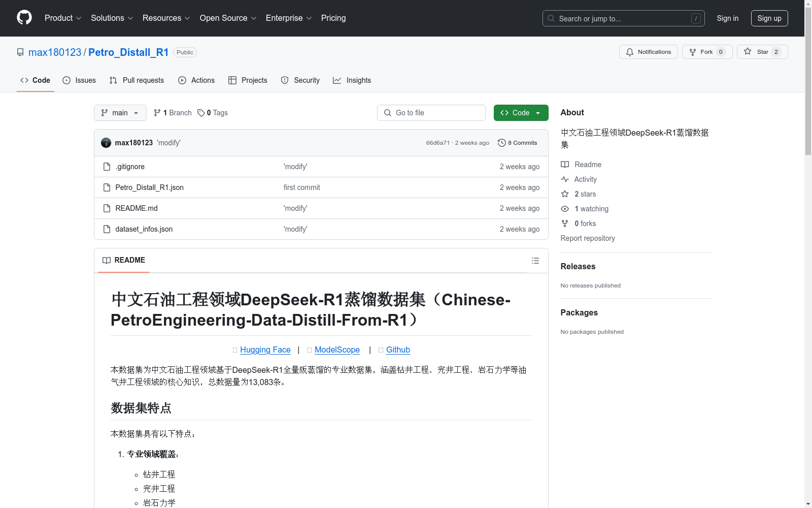
Task: Fork this repository
Action: click(707, 52)
